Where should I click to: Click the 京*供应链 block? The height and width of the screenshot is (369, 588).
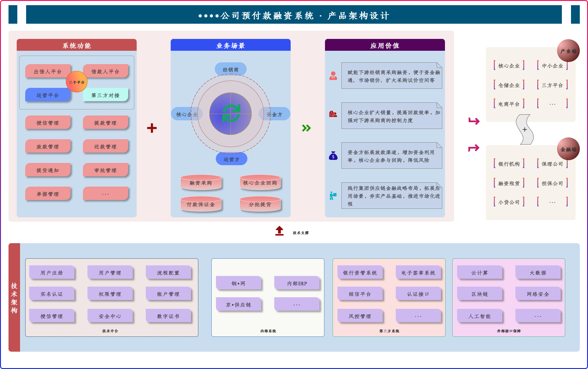tap(238, 304)
